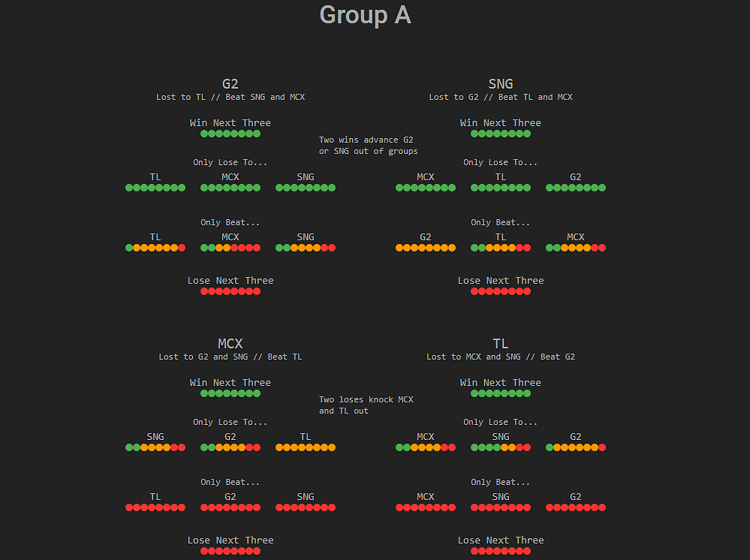750x560 pixels.
Task: Click MCX's "Win Next Three" label
Action: 230,383
